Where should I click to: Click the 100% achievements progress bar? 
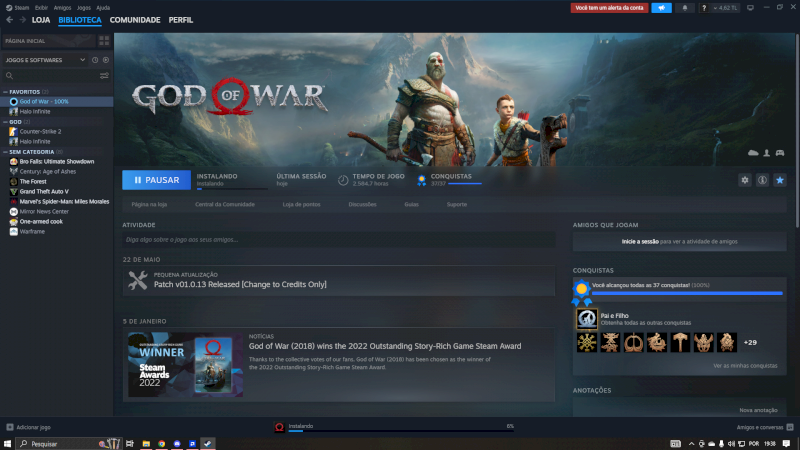(687, 293)
